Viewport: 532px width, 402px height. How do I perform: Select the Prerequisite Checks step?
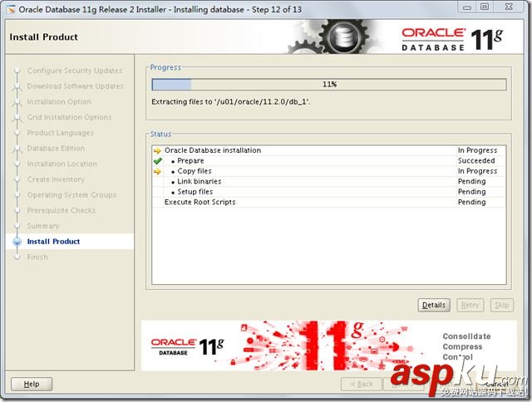pyautogui.click(x=61, y=210)
